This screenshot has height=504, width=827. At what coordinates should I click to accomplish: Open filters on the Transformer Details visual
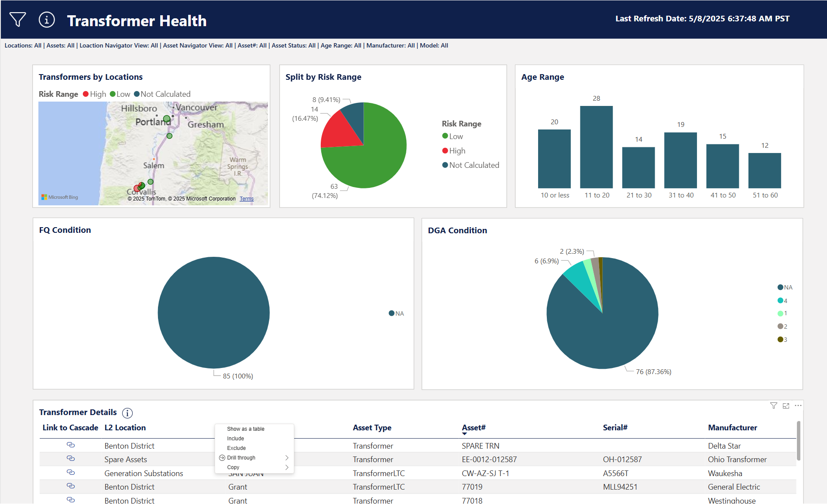click(x=774, y=405)
